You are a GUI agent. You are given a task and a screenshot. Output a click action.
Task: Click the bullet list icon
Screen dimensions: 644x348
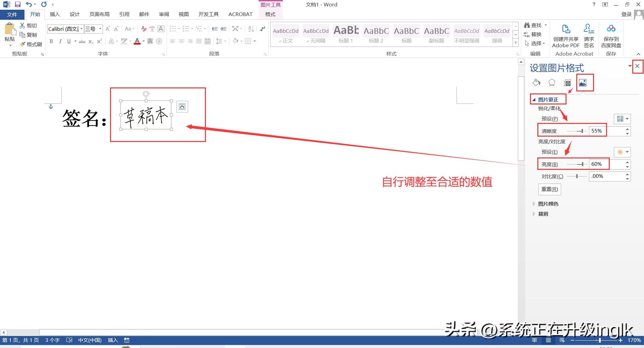(172, 29)
